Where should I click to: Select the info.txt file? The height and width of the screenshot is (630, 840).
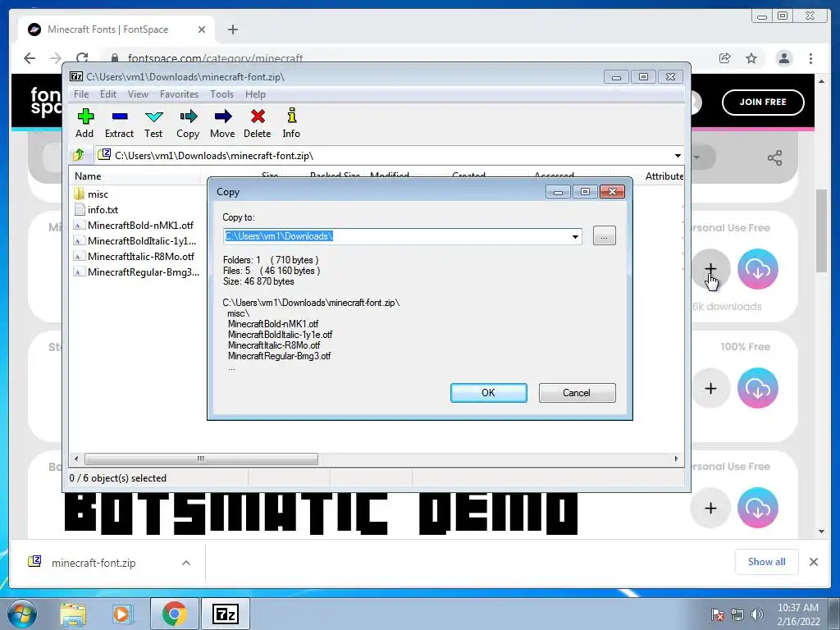coord(97,209)
